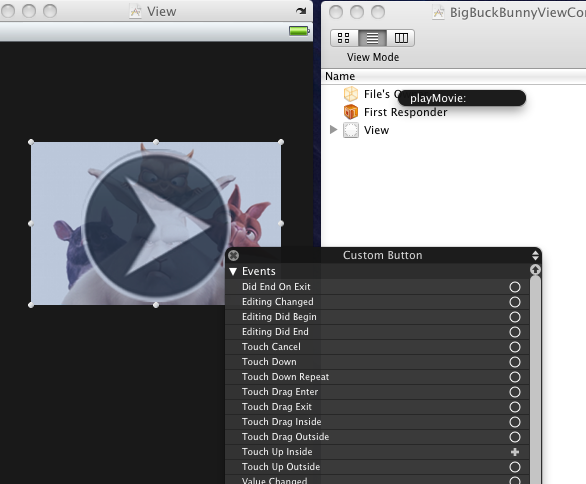The image size is (586, 484).
Task: Click Editing Did Begin connection circle
Action: [x=515, y=317]
